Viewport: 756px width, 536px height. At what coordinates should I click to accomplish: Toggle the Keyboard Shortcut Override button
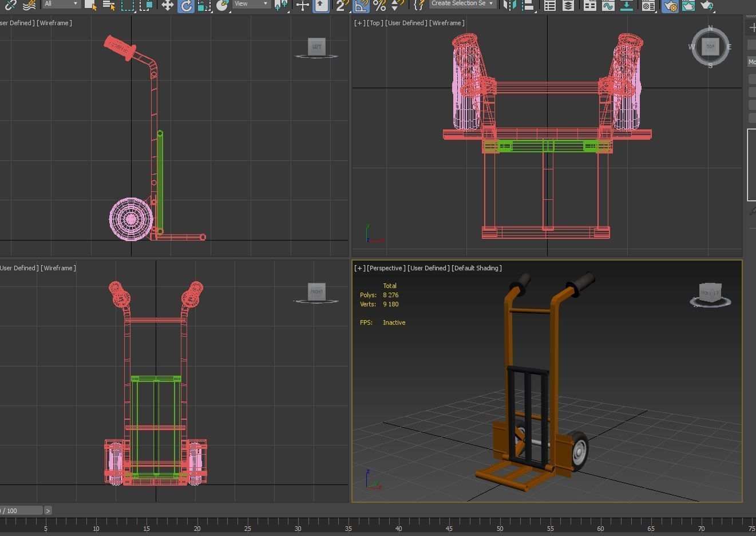pyautogui.click(x=320, y=5)
